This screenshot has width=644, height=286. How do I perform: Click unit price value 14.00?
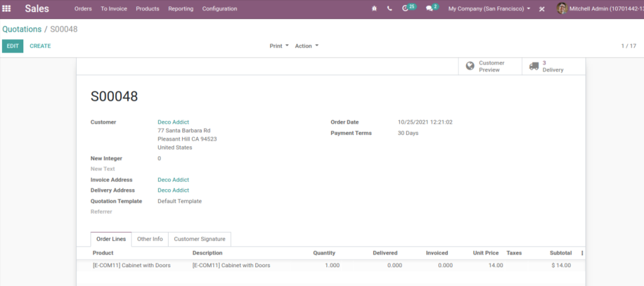click(x=496, y=265)
